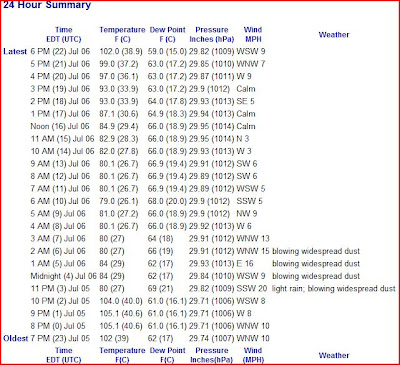Click wind value E 16
The width and height of the screenshot is (400, 365).
[x=245, y=264]
